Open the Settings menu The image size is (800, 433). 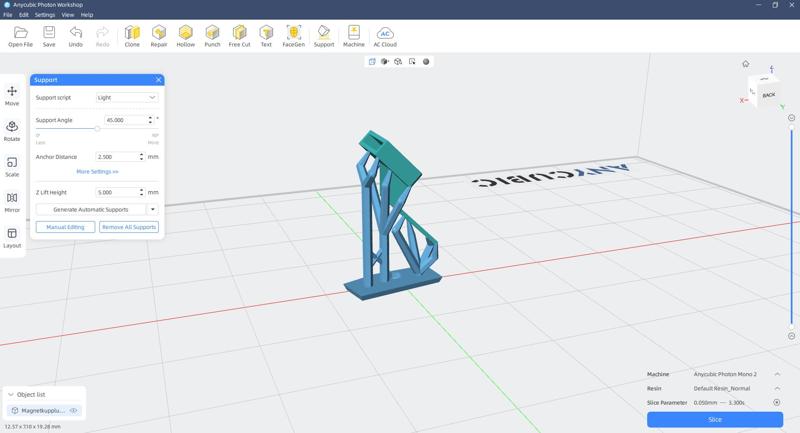(x=45, y=15)
